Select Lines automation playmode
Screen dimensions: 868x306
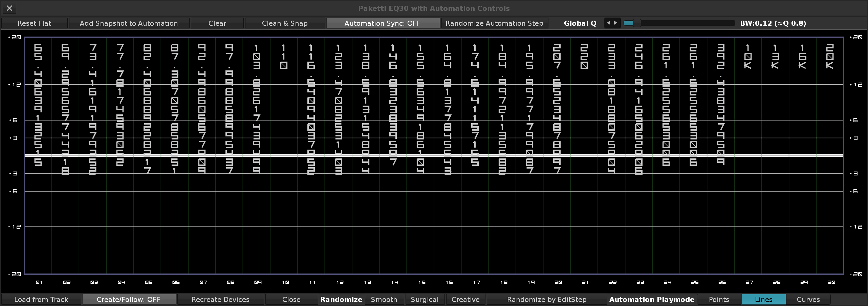(x=764, y=300)
